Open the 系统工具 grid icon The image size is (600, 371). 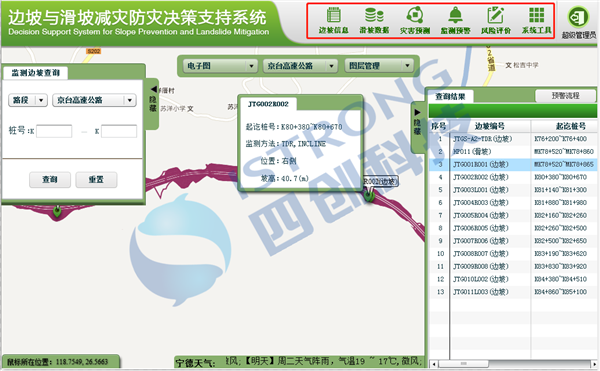coord(536,21)
